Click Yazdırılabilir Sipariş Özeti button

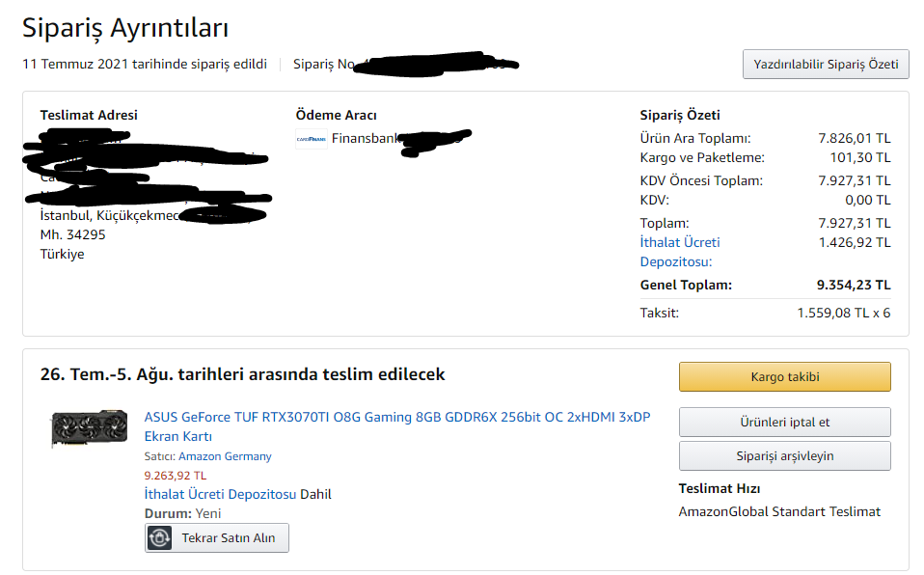coord(825,65)
